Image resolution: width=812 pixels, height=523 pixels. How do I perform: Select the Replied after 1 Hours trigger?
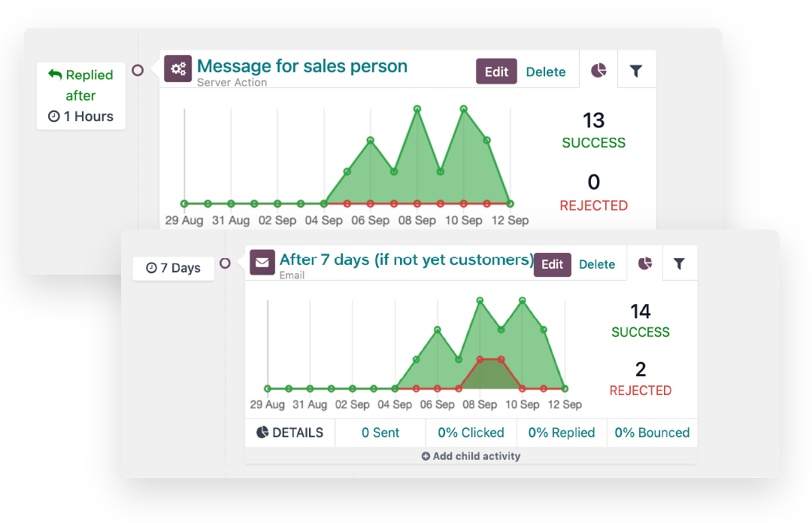click(80, 96)
